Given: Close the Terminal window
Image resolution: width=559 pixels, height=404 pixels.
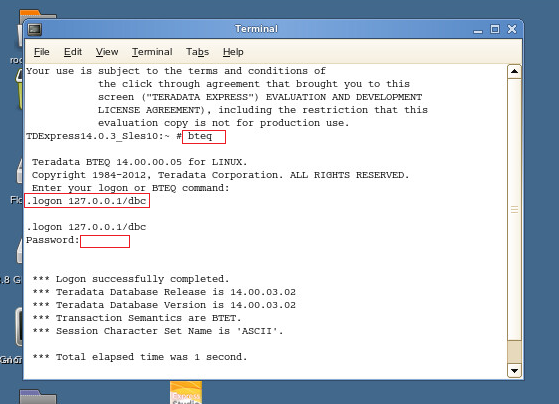Looking at the screenshot, I should point(512,29).
